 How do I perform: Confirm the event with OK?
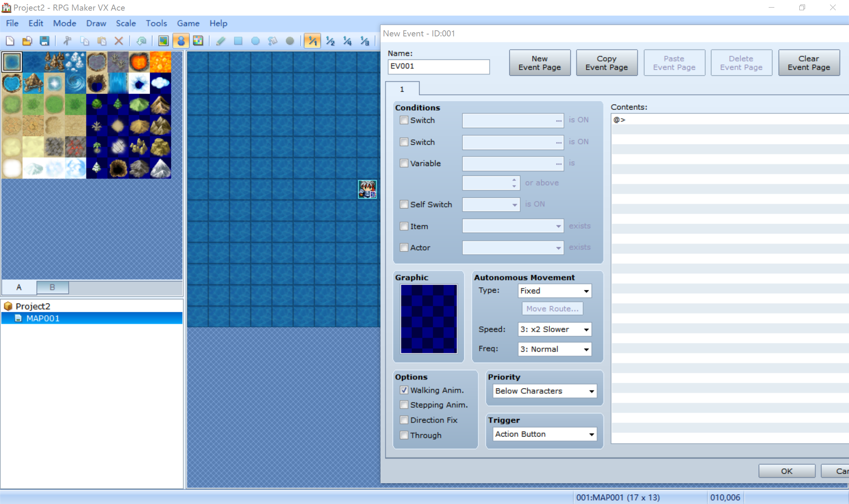(x=786, y=471)
